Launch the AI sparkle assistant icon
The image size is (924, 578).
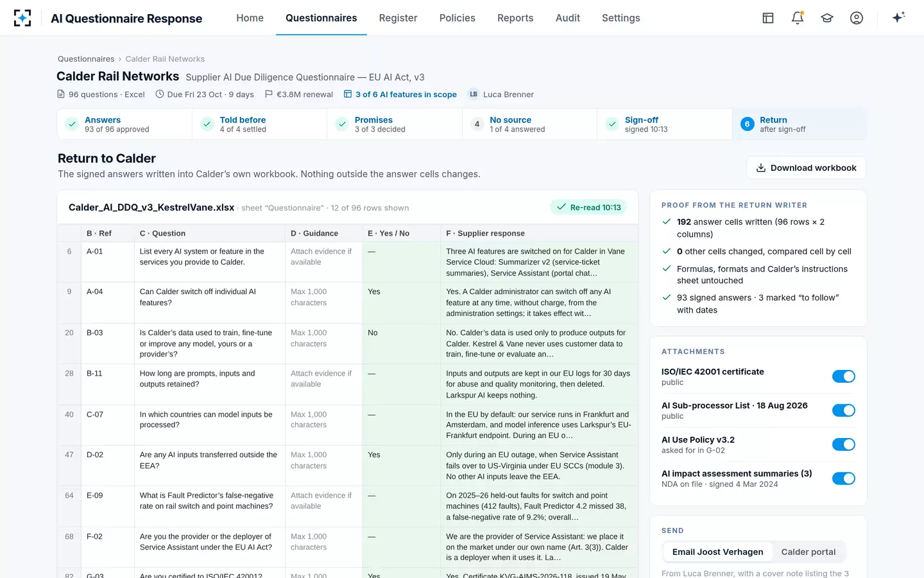[898, 17]
